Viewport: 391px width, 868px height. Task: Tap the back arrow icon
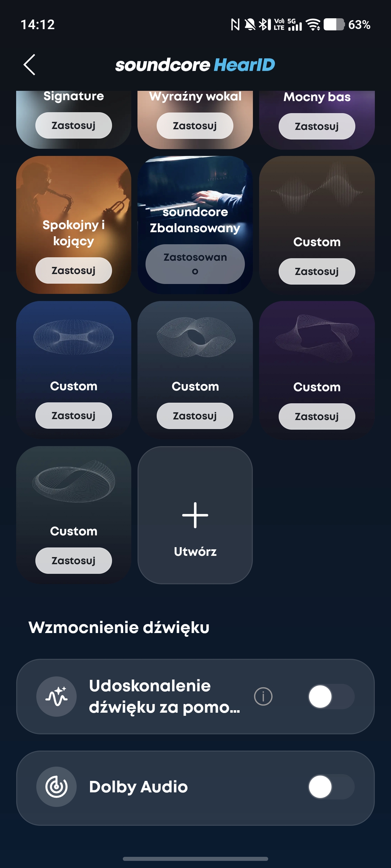click(29, 64)
